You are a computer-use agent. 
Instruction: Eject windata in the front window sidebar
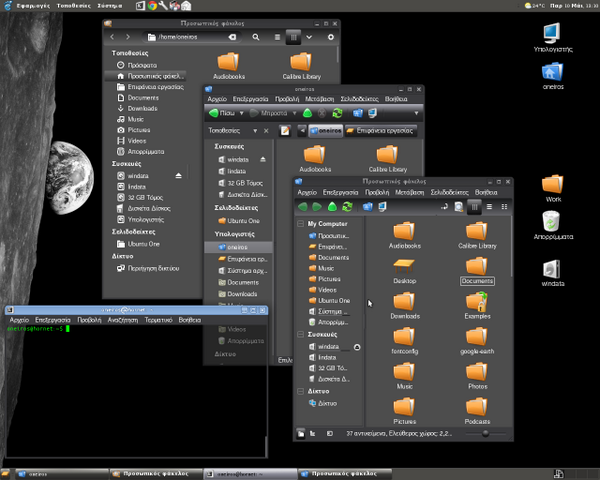[x=357, y=347]
